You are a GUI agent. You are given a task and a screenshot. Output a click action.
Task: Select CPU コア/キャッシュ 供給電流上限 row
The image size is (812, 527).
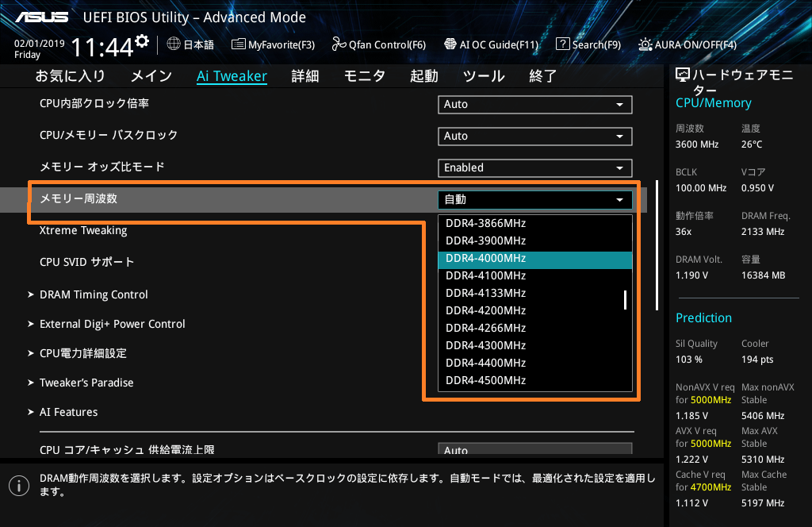[x=336, y=450]
